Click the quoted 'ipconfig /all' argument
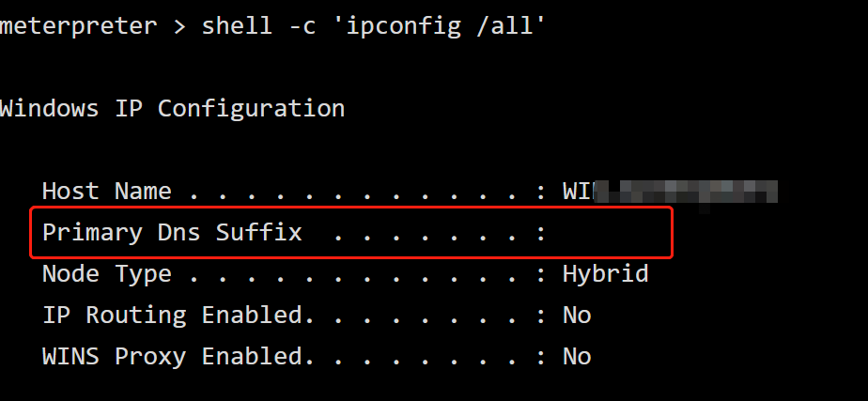Screen dimensions: 868x401 click(x=445, y=26)
